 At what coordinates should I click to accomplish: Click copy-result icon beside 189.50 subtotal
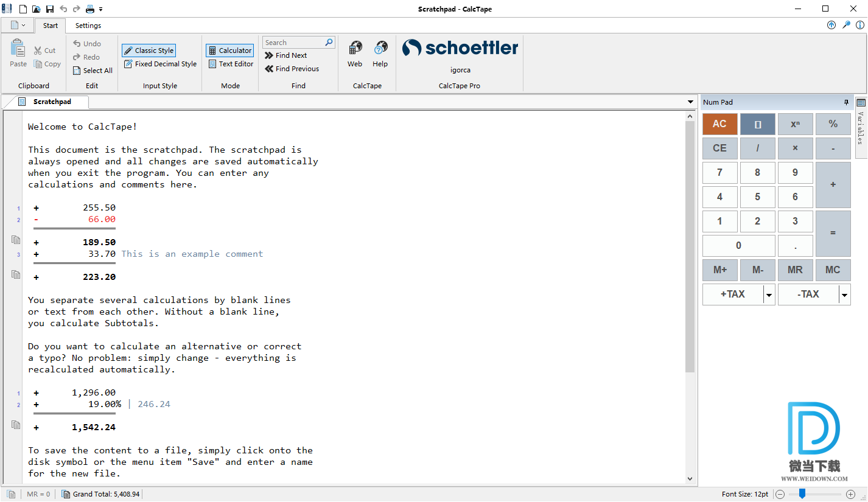point(16,240)
